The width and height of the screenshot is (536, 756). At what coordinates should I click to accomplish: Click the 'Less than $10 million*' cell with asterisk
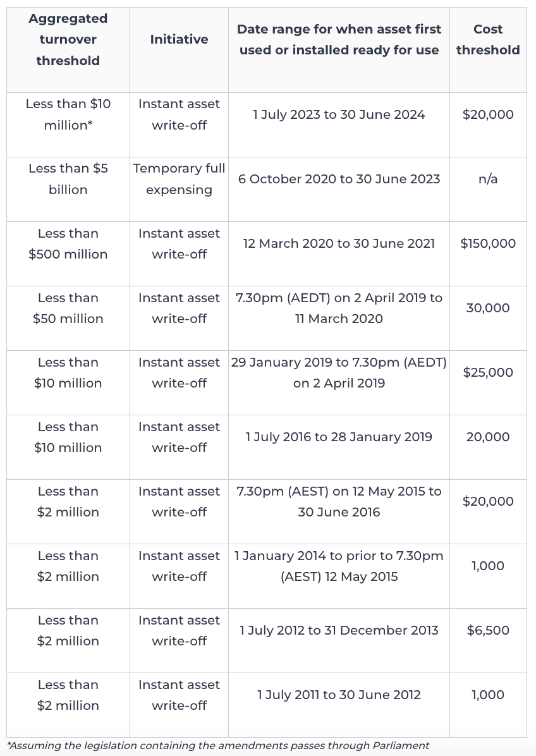tap(68, 114)
